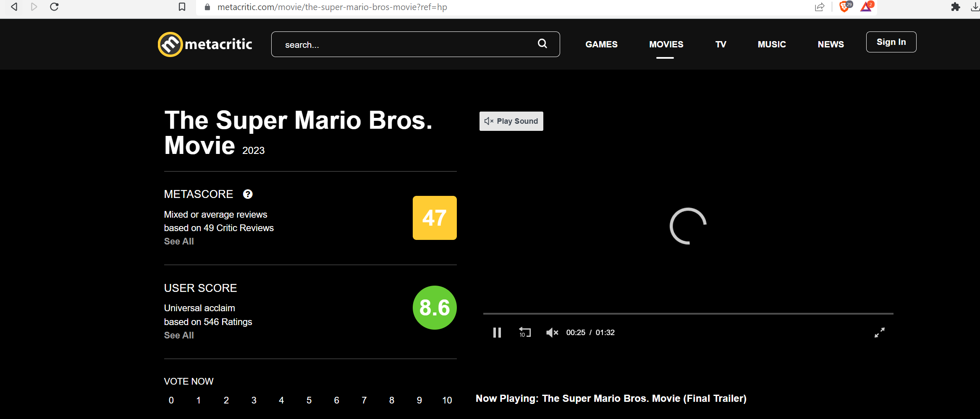The image size is (980, 419).
Task: Open the TV section
Action: pos(721,44)
